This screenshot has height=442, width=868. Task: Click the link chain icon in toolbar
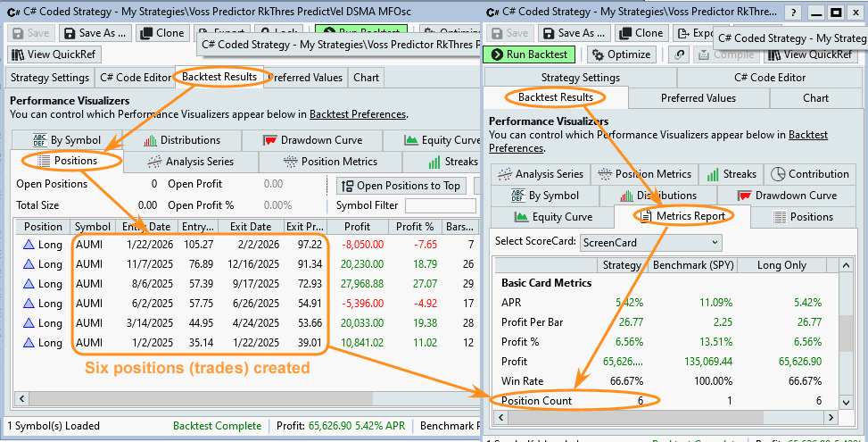(680, 54)
